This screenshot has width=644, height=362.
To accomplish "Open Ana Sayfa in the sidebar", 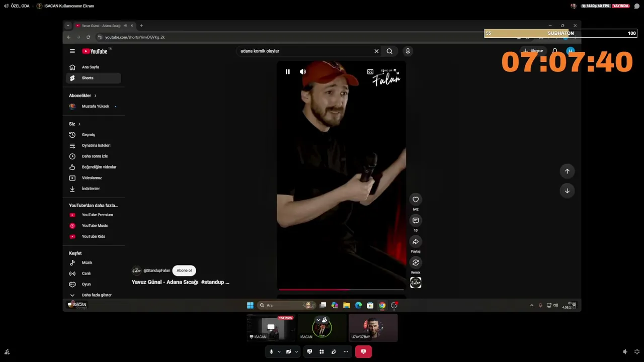I will pyautogui.click(x=94, y=67).
